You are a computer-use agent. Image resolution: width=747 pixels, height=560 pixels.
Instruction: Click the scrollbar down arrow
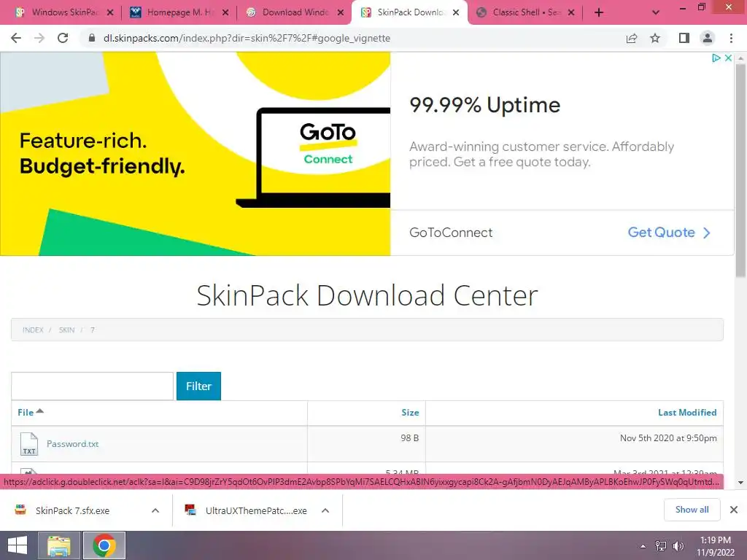pos(740,483)
